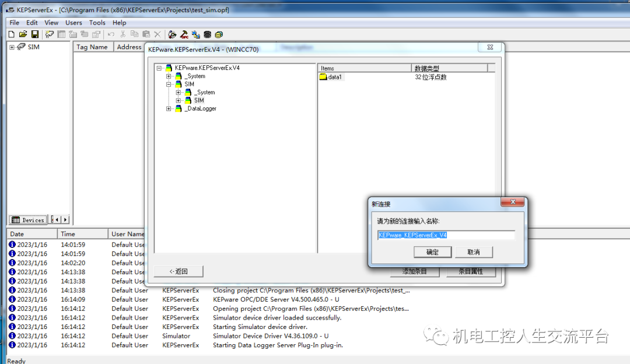Click the 取消 button to cancel
Viewport: 630px width, 364px height.
[473, 252]
